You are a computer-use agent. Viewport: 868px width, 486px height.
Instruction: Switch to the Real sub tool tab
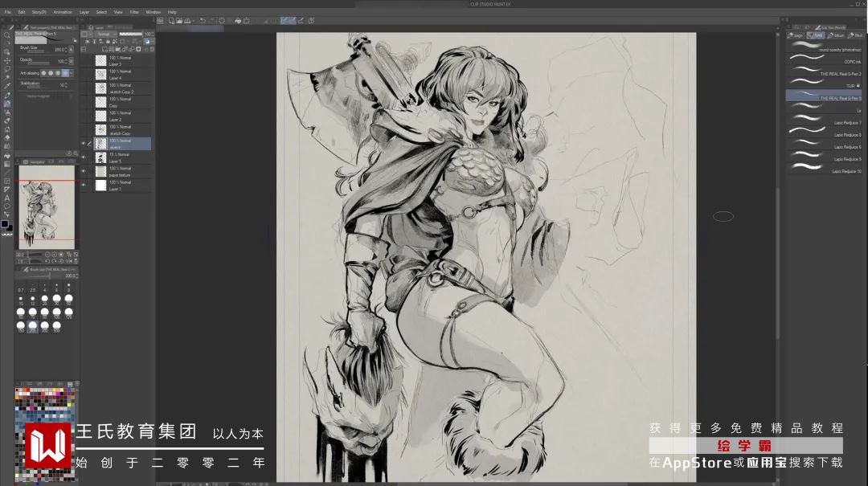[x=855, y=35]
